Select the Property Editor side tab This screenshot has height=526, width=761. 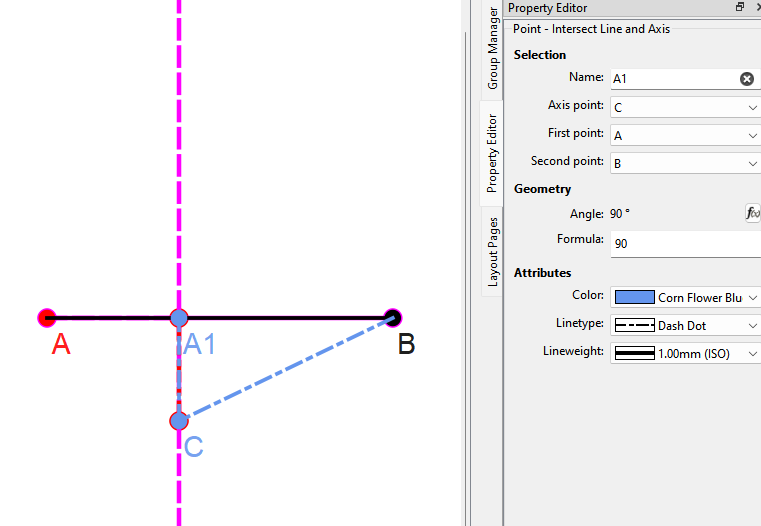pos(493,152)
